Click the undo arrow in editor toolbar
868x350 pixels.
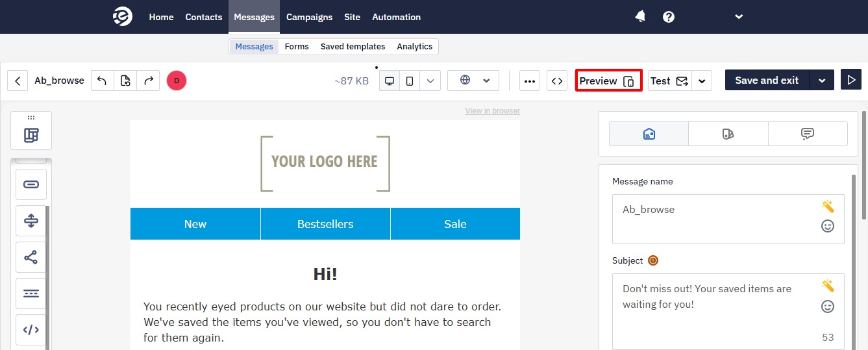pos(102,81)
